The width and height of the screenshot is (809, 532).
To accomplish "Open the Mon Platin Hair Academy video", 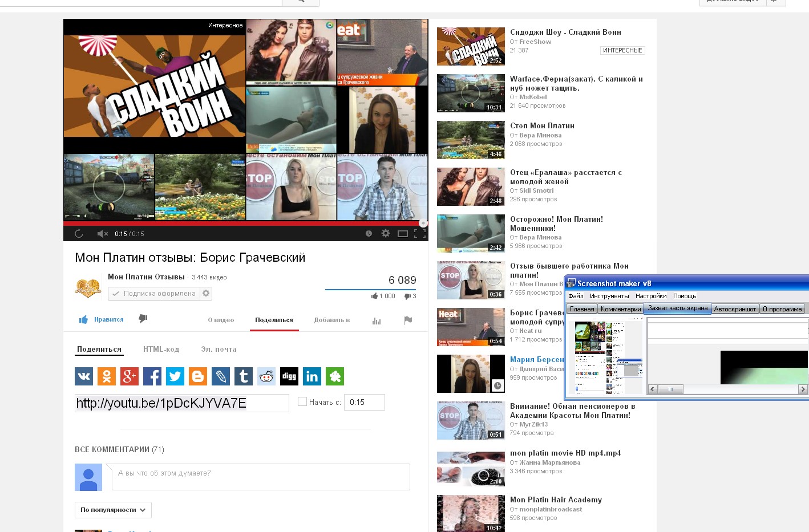I will tap(556, 500).
